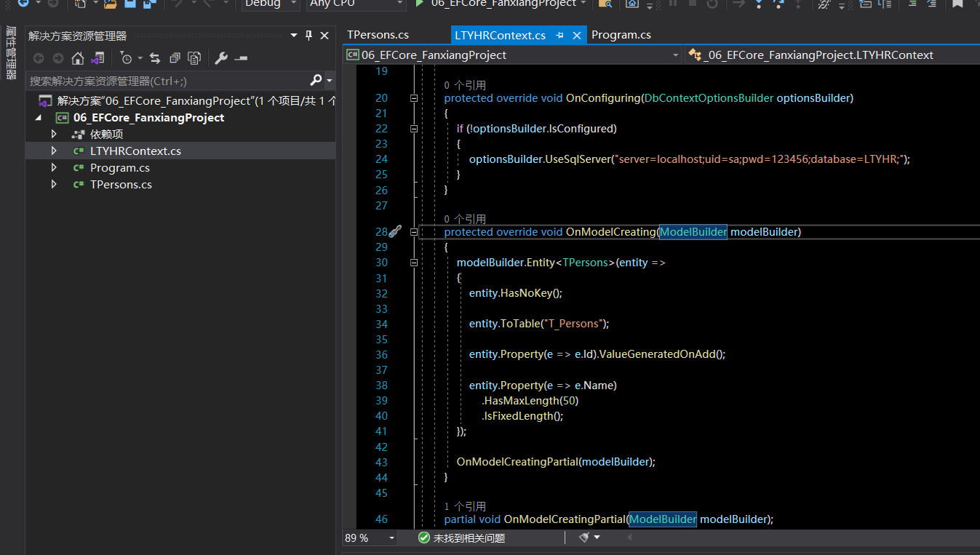Screen dimensions: 980x555
Task: Click HasMaxLength(50) on line 39
Action: point(530,401)
